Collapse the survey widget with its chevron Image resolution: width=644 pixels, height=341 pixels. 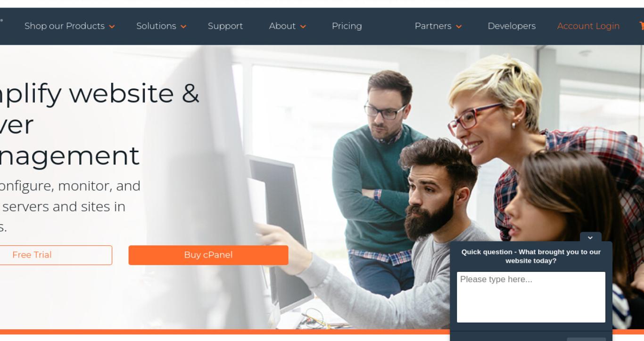(590, 238)
